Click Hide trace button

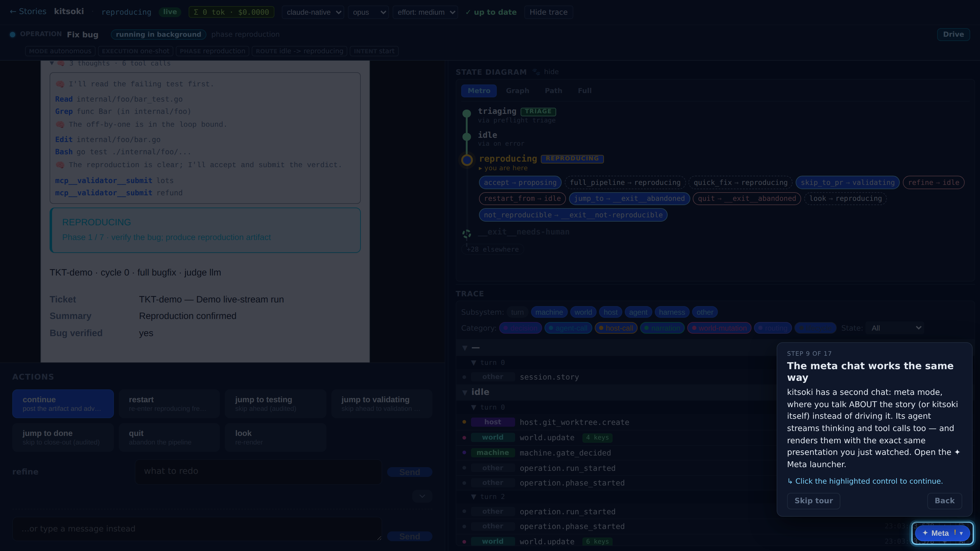pyautogui.click(x=548, y=12)
